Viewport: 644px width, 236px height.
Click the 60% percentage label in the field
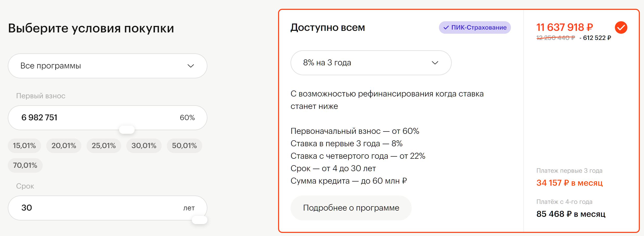tap(187, 118)
